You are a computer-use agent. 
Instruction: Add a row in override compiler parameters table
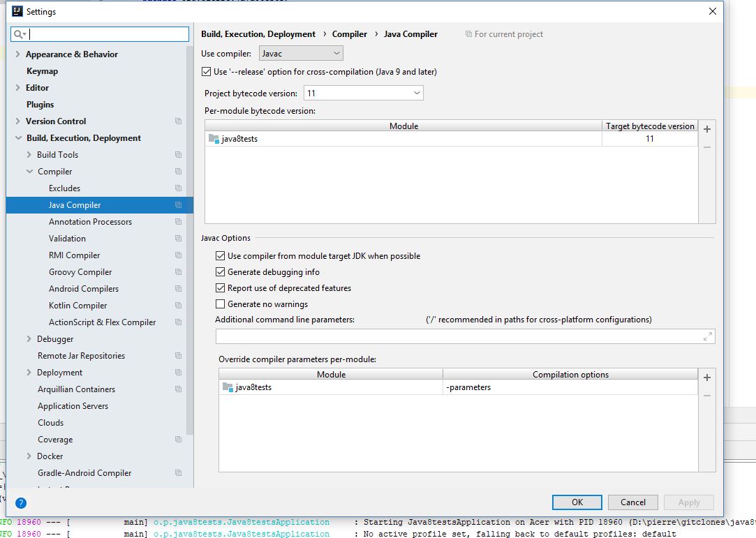[x=707, y=378]
